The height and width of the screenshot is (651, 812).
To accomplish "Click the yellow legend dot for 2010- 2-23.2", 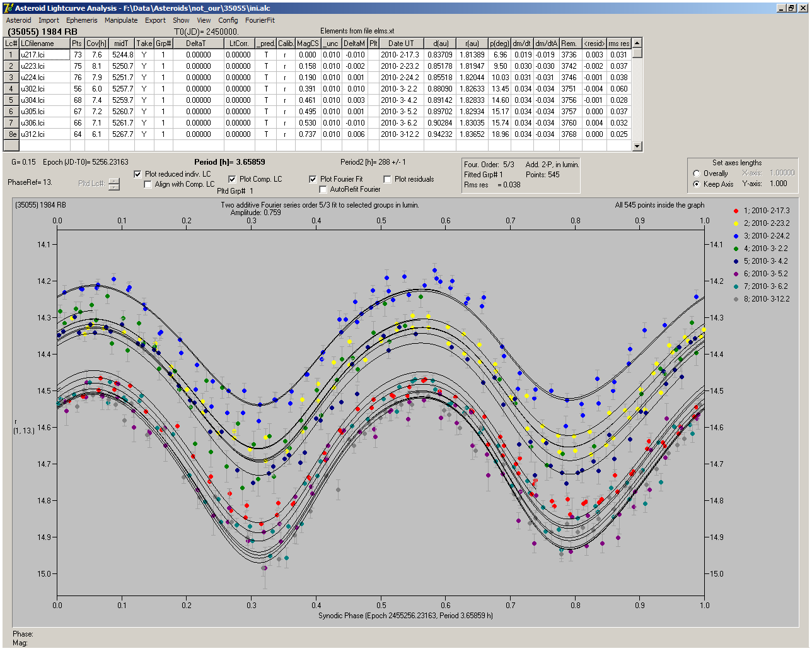I will pyautogui.click(x=736, y=223).
